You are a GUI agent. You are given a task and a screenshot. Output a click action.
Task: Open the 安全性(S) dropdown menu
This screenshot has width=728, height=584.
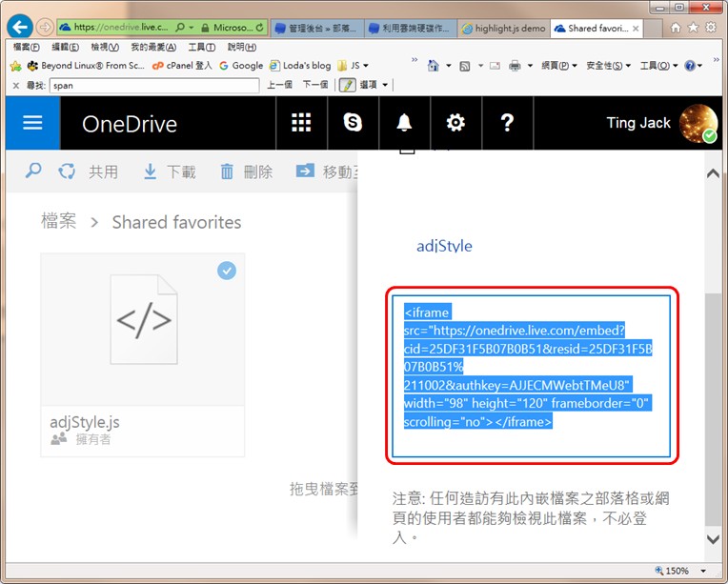click(608, 66)
